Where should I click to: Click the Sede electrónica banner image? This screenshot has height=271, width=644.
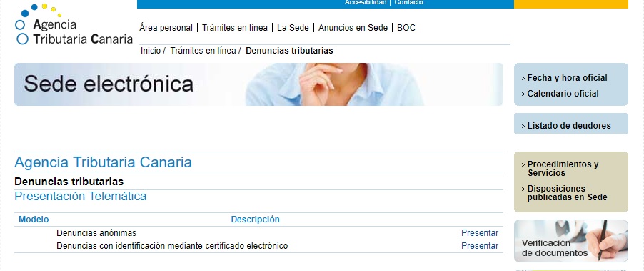click(x=258, y=84)
